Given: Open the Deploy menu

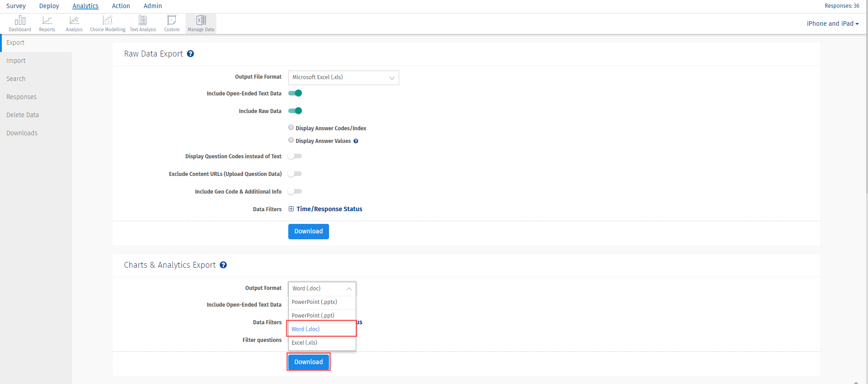Looking at the screenshot, I should [49, 6].
